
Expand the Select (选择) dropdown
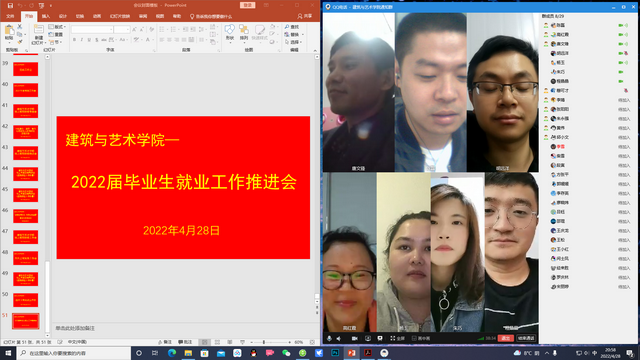(x=294, y=42)
